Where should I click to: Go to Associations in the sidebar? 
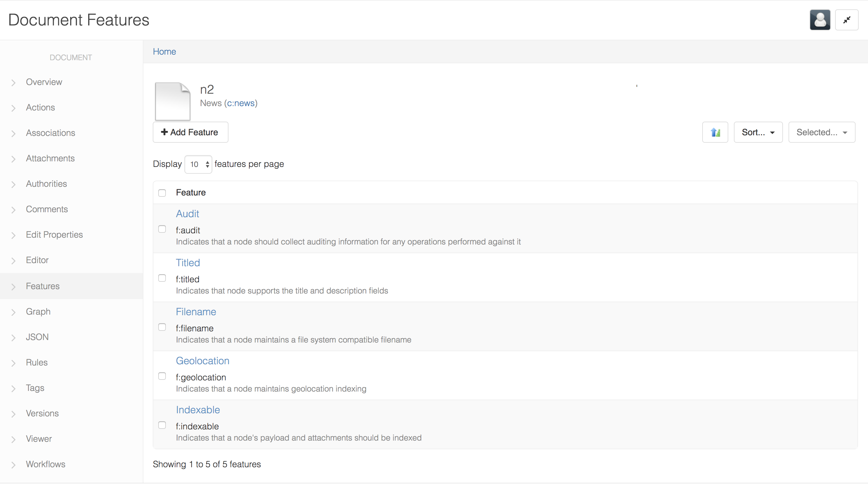click(x=51, y=133)
